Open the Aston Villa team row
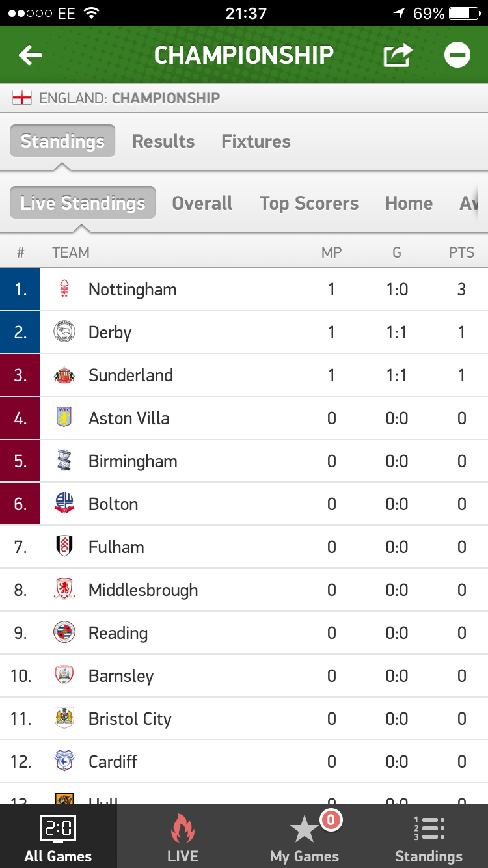Image resolution: width=488 pixels, height=868 pixels. (244, 418)
